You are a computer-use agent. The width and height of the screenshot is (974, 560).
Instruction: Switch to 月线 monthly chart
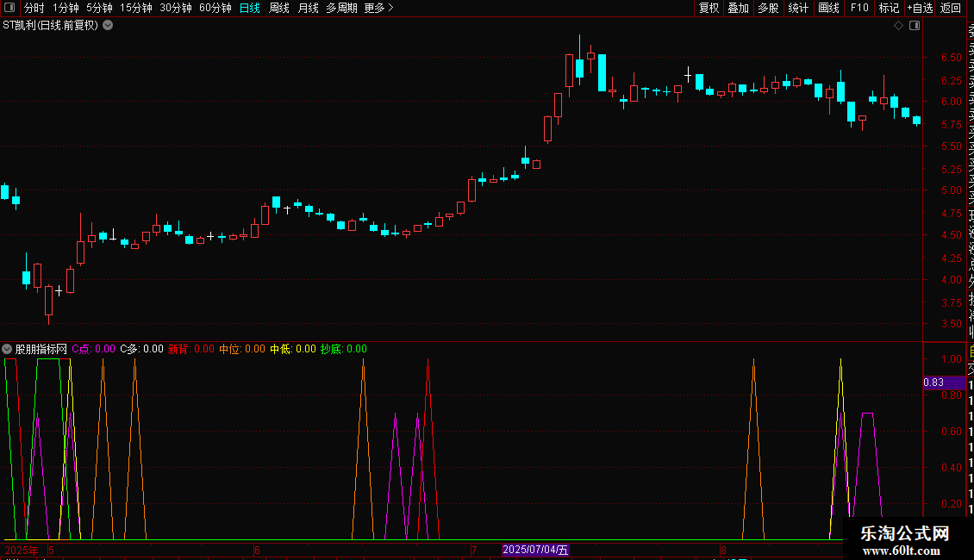pyautogui.click(x=308, y=8)
